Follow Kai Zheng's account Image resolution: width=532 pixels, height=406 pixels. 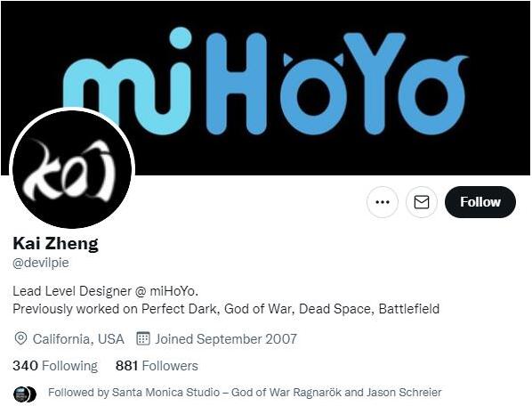tap(480, 202)
